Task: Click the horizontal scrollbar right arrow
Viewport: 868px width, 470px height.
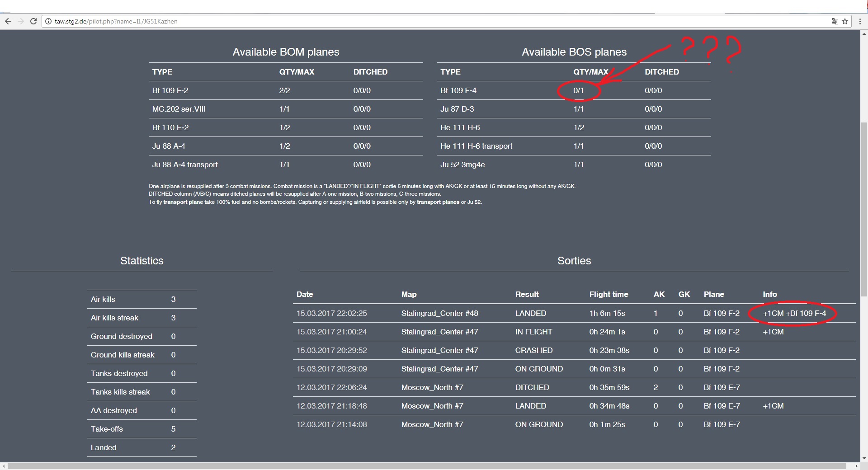Action: (856, 466)
